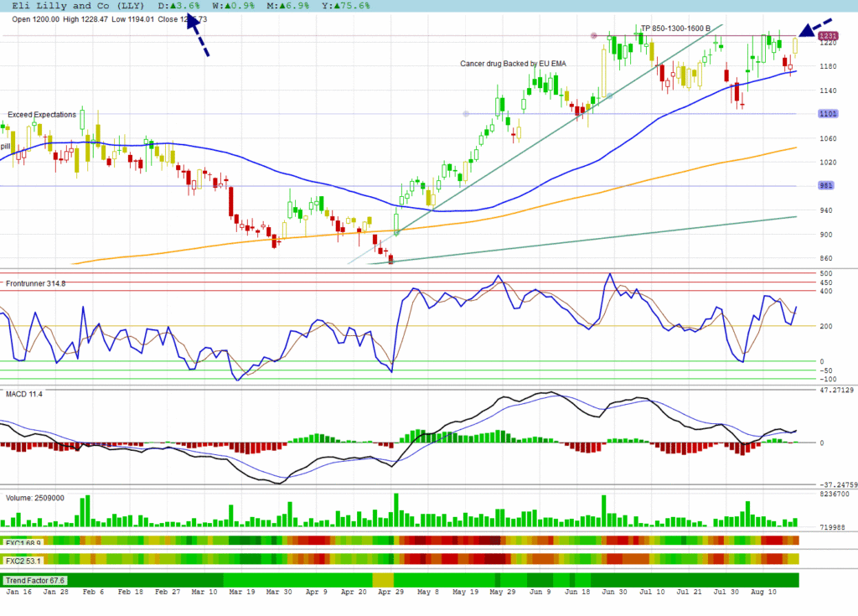Click the 1231 price level tag
The height and width of the screenshot is (616, 858).
pos(828,35)
